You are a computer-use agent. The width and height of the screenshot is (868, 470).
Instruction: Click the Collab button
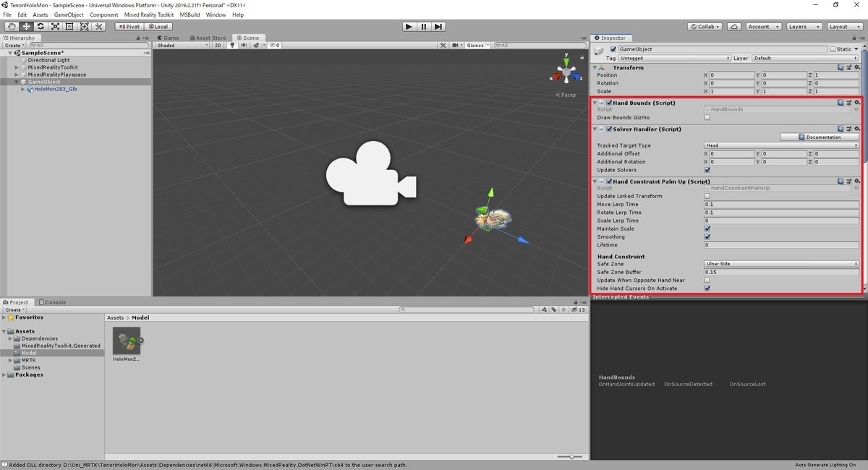[x=705, y=27]
